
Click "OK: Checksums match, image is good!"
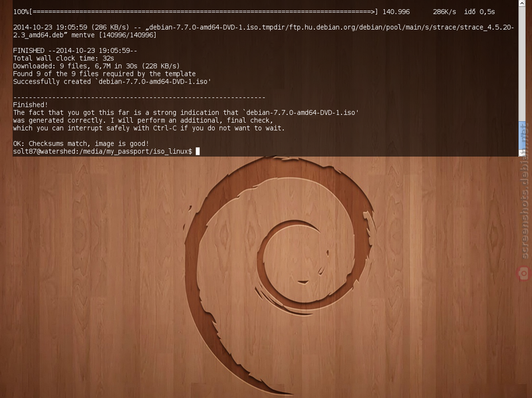(80, 144)
